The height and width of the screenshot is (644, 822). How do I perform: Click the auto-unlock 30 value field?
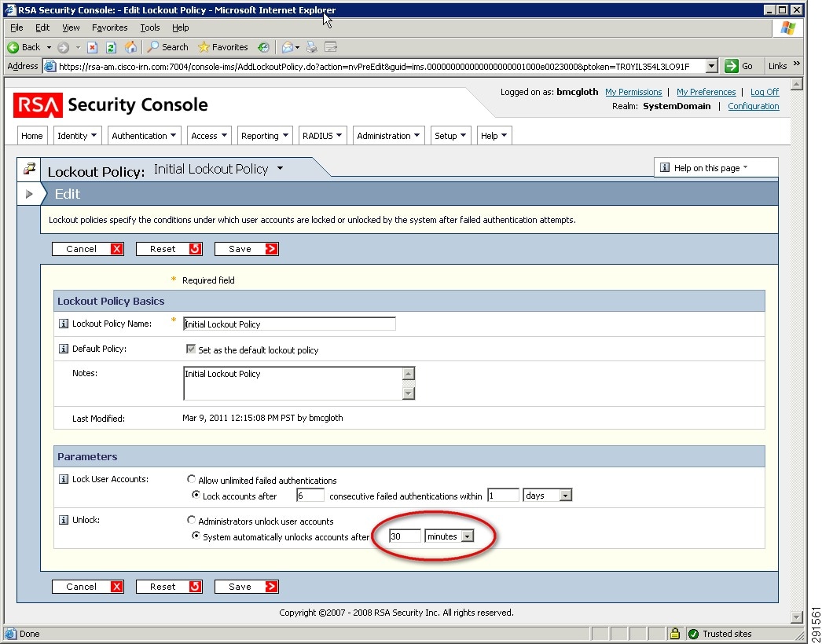tap(405, 536)
